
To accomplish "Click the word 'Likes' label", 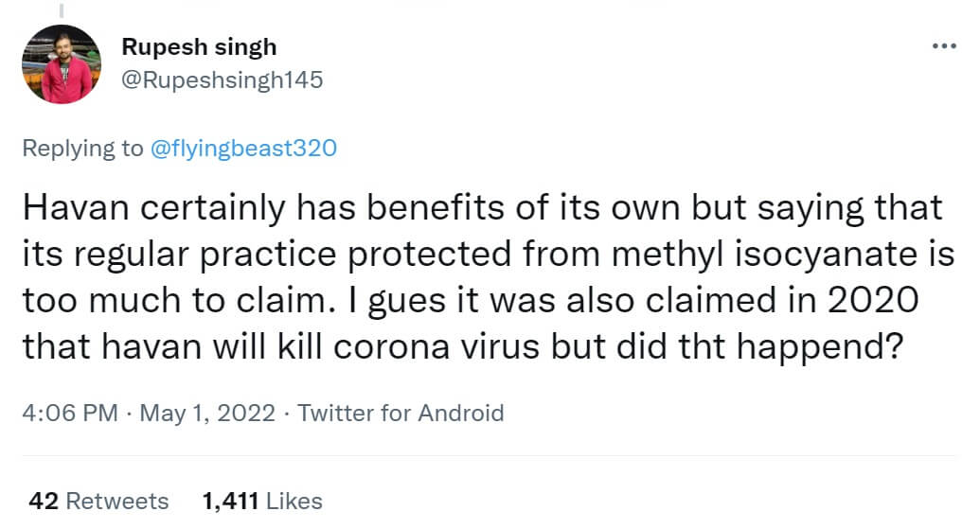I will click(294, 501).
